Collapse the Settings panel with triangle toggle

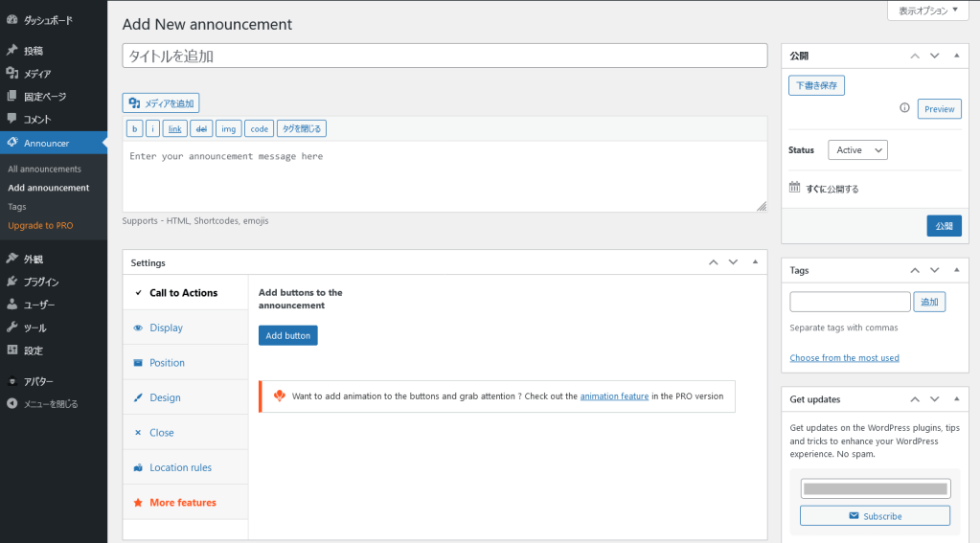[755, 262]
